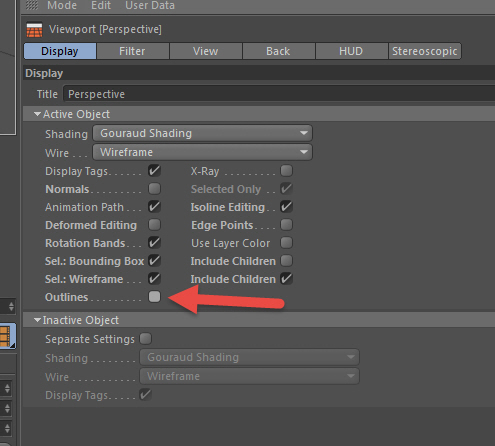Switch to the View tab
The height and width of the screenshot is (446, 495).
tap(206, 51)
